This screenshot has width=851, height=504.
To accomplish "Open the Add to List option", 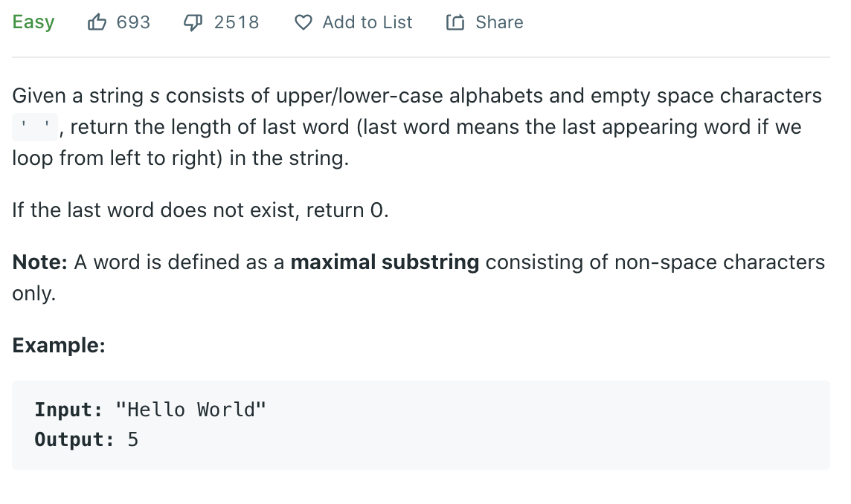I will (x=367, y=22).
